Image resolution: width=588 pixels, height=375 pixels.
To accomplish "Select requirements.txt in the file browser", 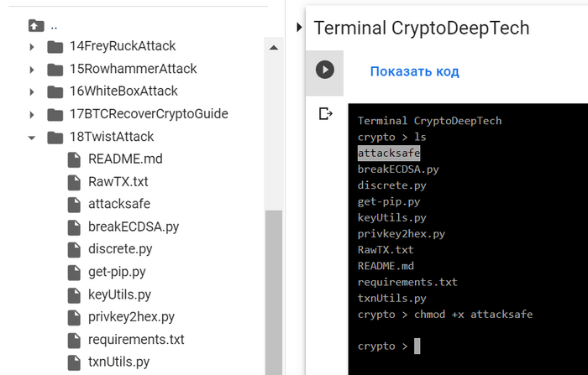I will click(x=135, y=340).
